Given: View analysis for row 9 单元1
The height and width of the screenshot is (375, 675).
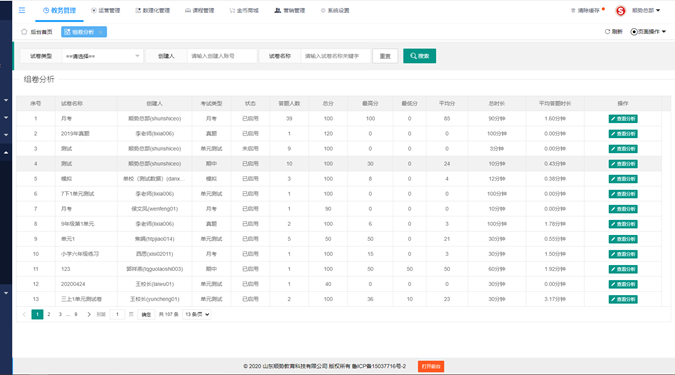Looking at the screenshot, I should [623, 239].
